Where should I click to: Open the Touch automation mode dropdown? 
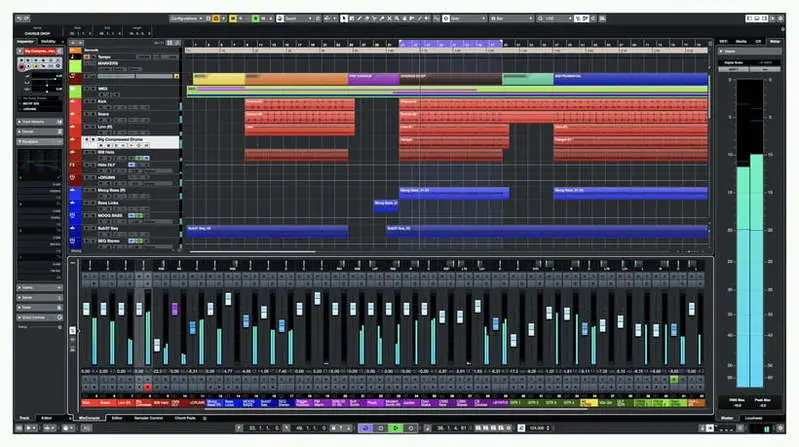tap(296, 18)
